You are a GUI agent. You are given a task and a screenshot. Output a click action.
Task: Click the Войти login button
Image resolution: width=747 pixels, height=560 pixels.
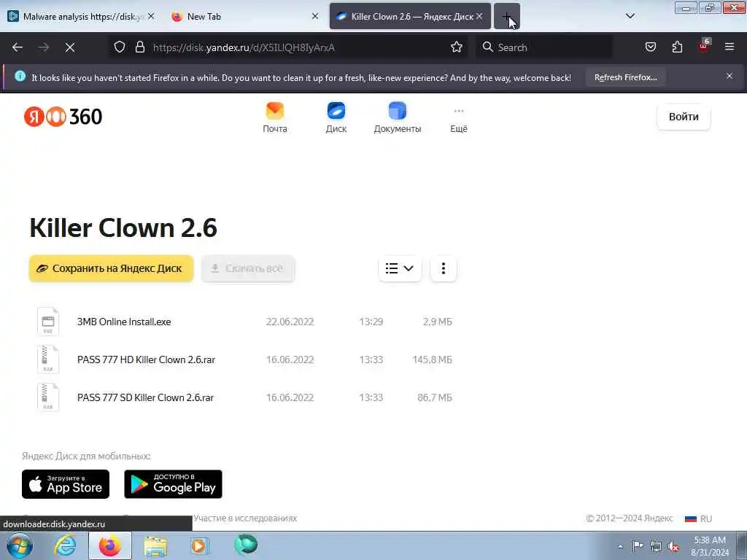[684, 117]
